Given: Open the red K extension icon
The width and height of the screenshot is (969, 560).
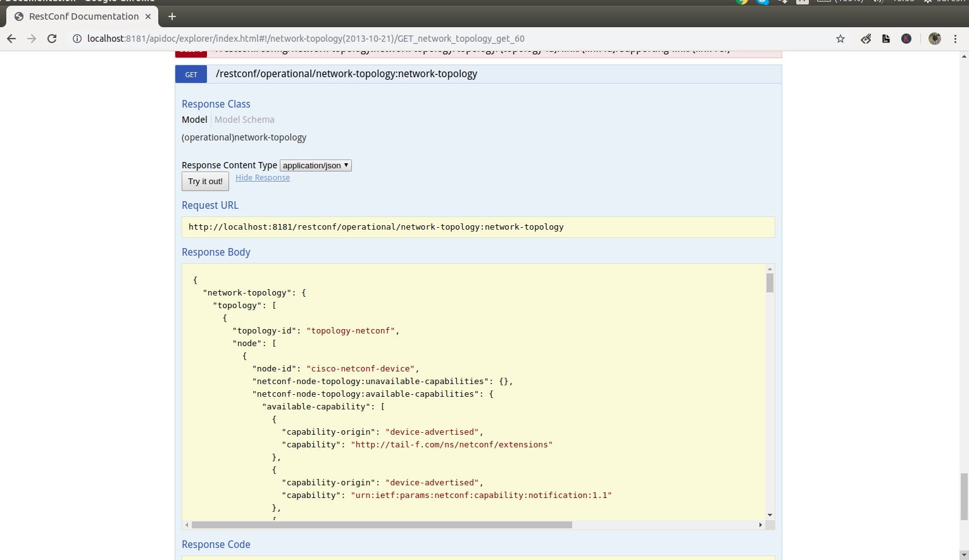Looking at the screenshot, I should tap(906, 39).
